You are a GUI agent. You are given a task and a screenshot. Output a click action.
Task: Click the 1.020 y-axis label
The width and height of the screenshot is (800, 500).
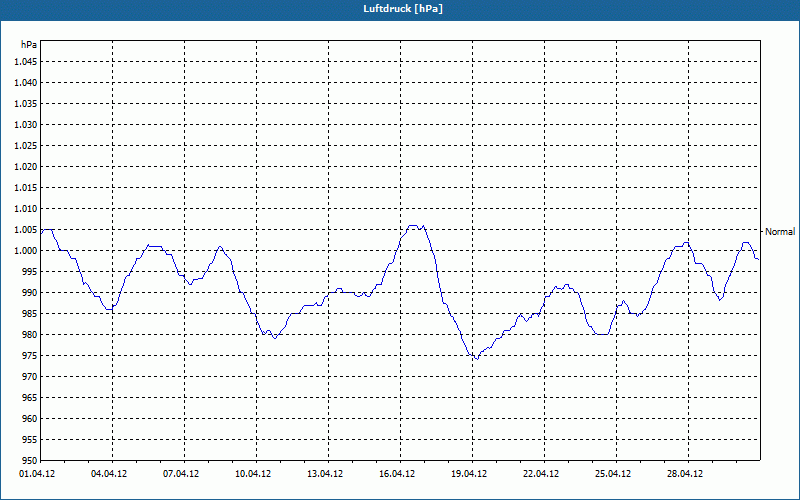coord(26,166)
